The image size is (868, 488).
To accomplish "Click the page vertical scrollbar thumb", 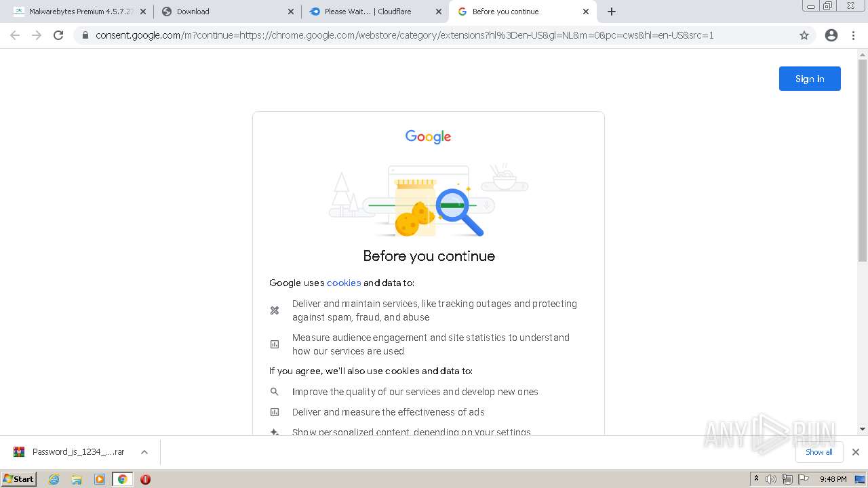I will [x=863, y=161].
